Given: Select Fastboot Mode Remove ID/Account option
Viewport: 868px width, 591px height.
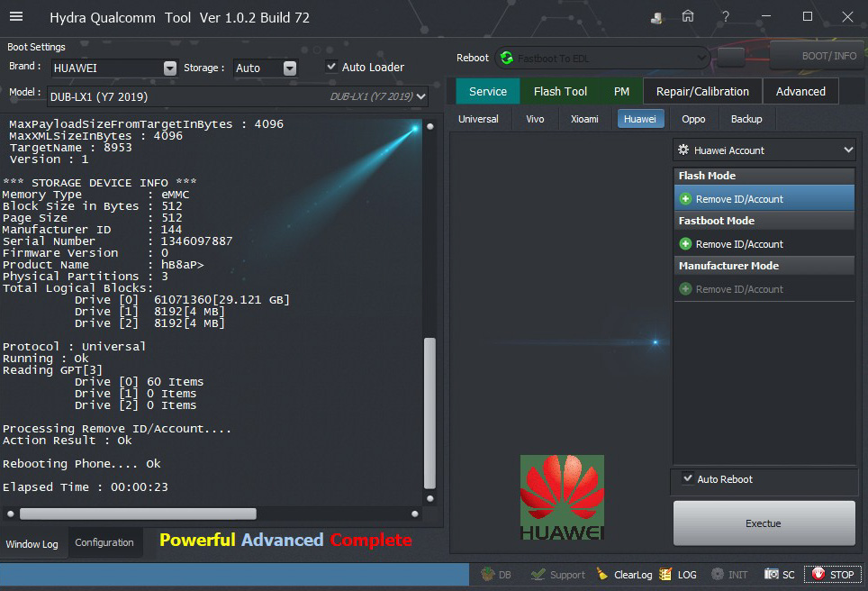Looking at the screenshot, I should pyautogui.click(x=738, y=244).
